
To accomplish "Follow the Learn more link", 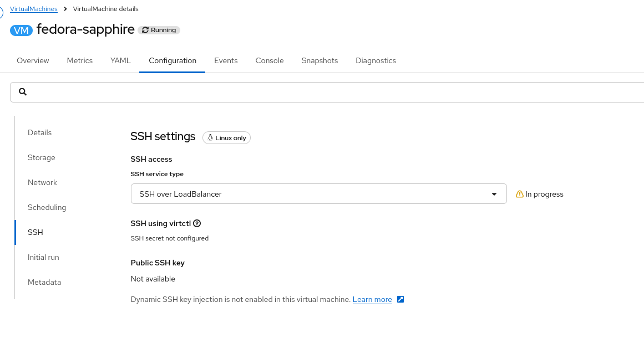I will tap(372, 299).
